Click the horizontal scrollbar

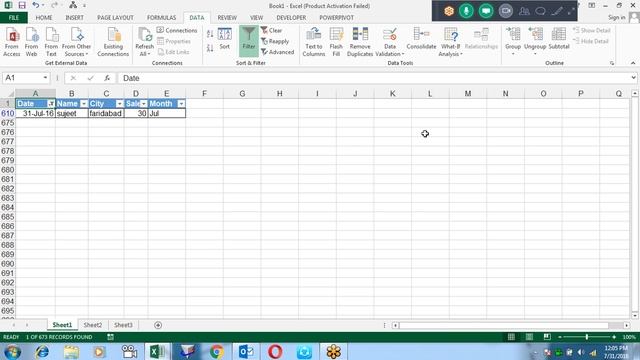(x=504, y=325)
